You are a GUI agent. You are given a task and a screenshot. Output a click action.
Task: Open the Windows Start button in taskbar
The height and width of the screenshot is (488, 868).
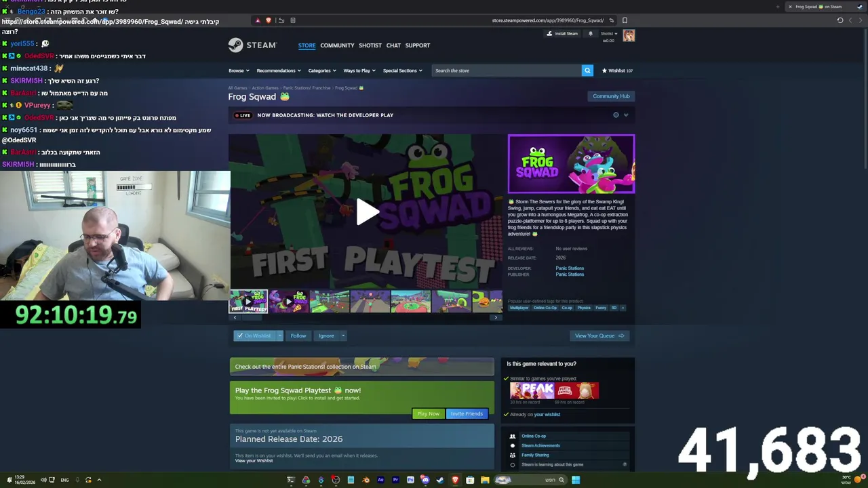click(576, 480)
